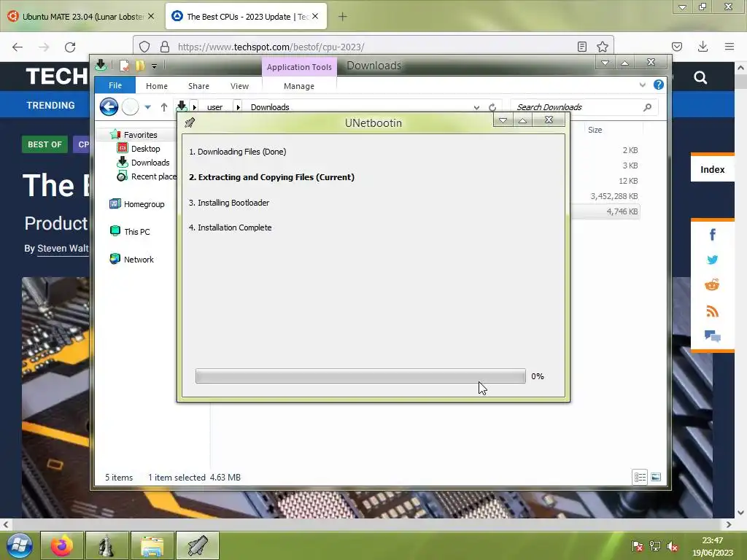
Task: Switch to Ubuntu MATE 23.04 browser tab
Action: click(x=82, y=17)
